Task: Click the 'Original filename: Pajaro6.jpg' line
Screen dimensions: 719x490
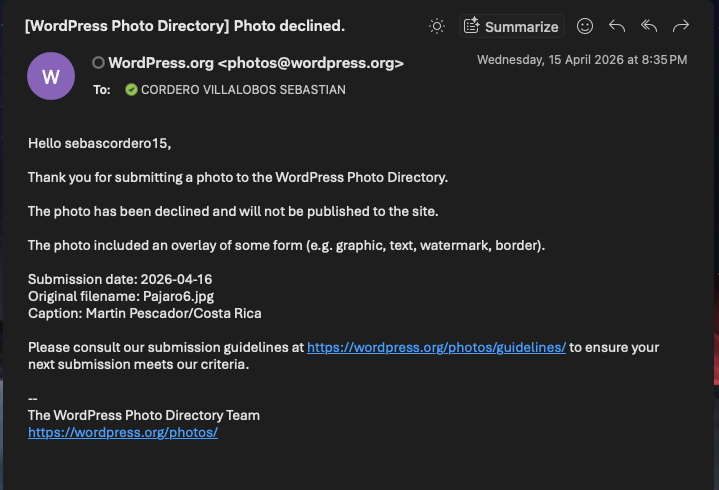Action: click(x=121, y=297)
